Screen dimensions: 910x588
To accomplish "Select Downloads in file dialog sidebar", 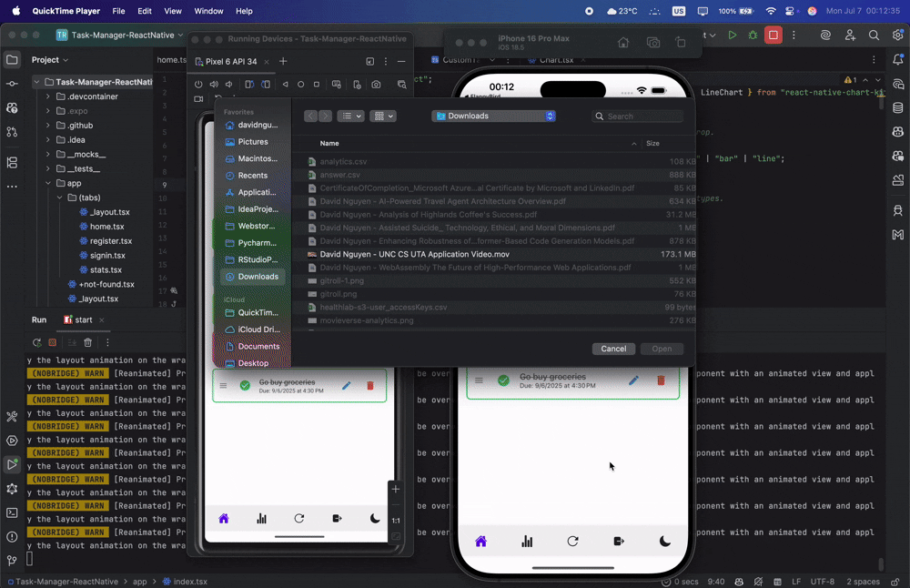I will [252, 277].
